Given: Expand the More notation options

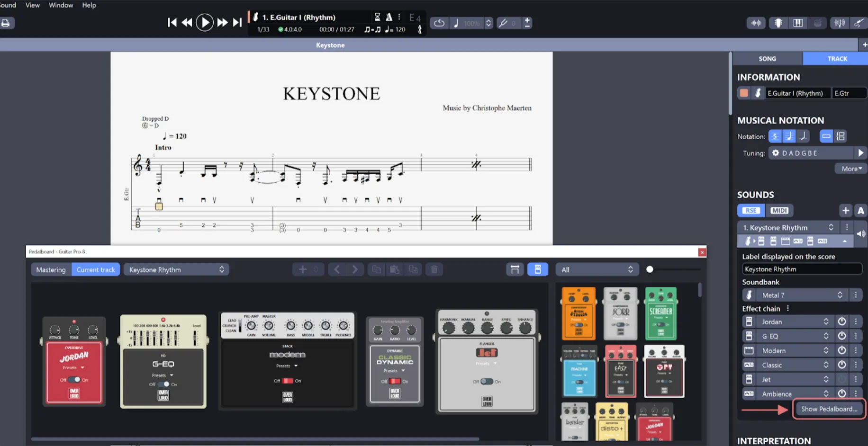Looking at the screenshot, I should pyautogui.click(x=851, y=169).
